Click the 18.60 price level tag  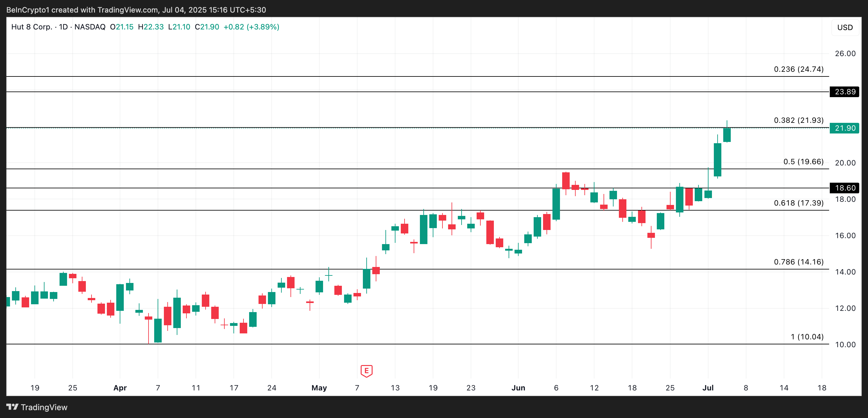pos(845,188)
